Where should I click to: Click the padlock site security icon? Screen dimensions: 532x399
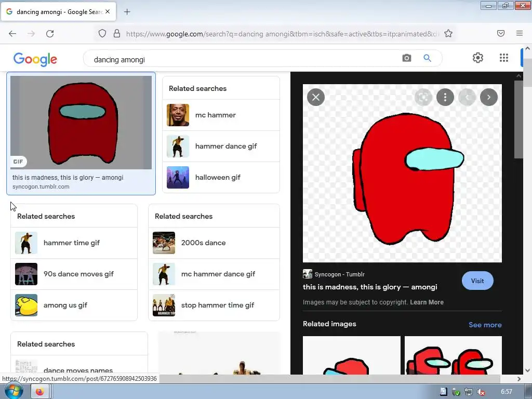[x=117, y=34]
